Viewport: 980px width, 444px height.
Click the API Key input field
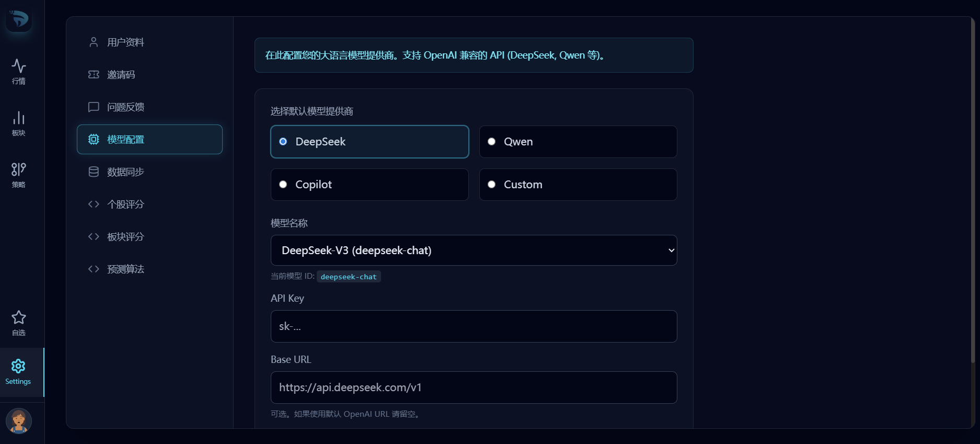pos(474,326)
